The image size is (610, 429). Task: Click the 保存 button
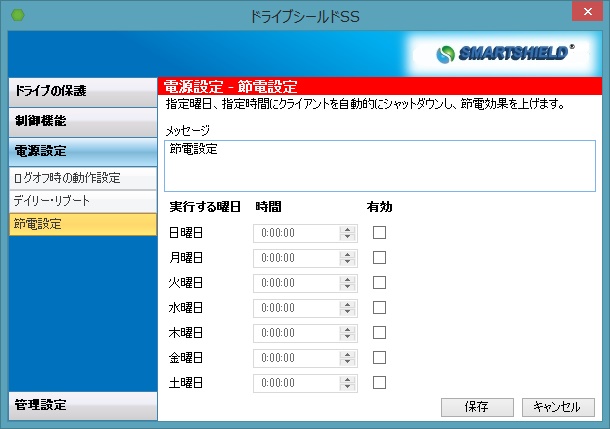pyautogui.click(x=476, y=407)
